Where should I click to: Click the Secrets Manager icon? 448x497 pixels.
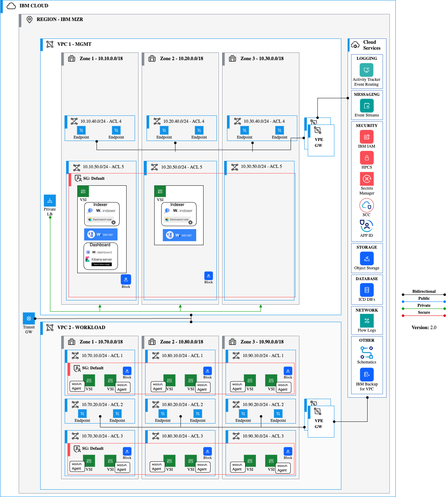point(367,179)
